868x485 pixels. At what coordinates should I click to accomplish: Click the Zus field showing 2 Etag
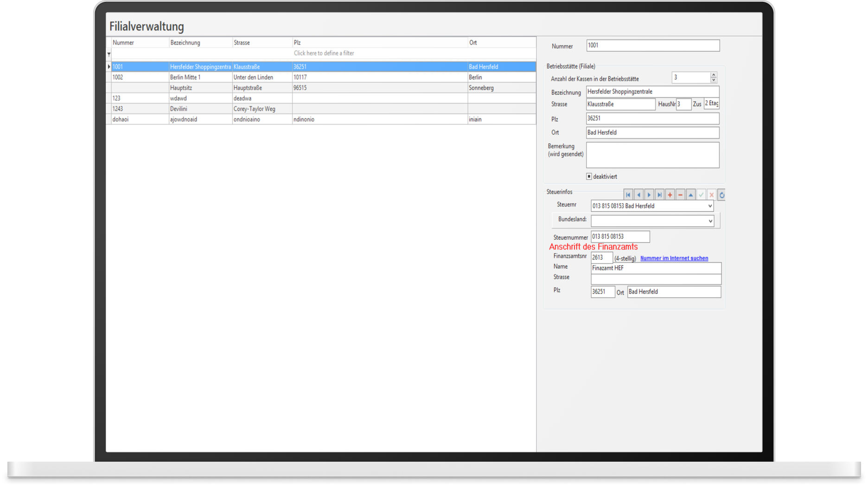click(x=711, y=104)
